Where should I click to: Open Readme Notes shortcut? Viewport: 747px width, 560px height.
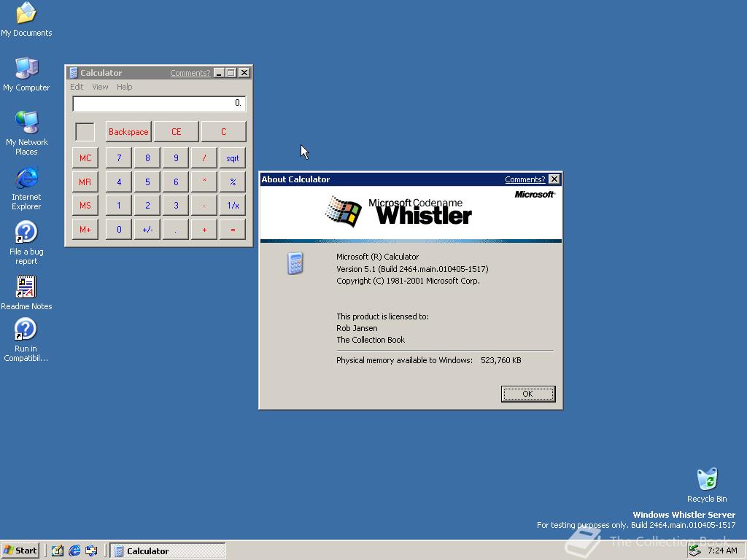(26, 293)
